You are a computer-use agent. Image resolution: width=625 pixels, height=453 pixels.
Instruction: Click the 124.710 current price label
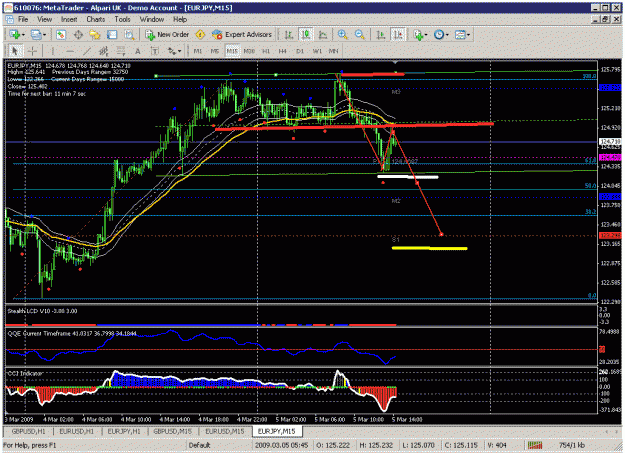610,142
